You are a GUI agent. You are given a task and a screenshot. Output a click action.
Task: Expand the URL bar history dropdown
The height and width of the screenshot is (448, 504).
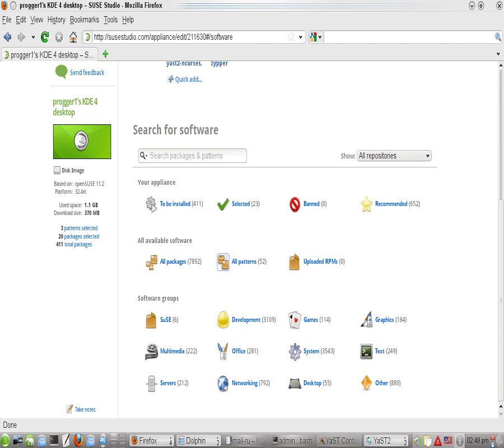301,37
